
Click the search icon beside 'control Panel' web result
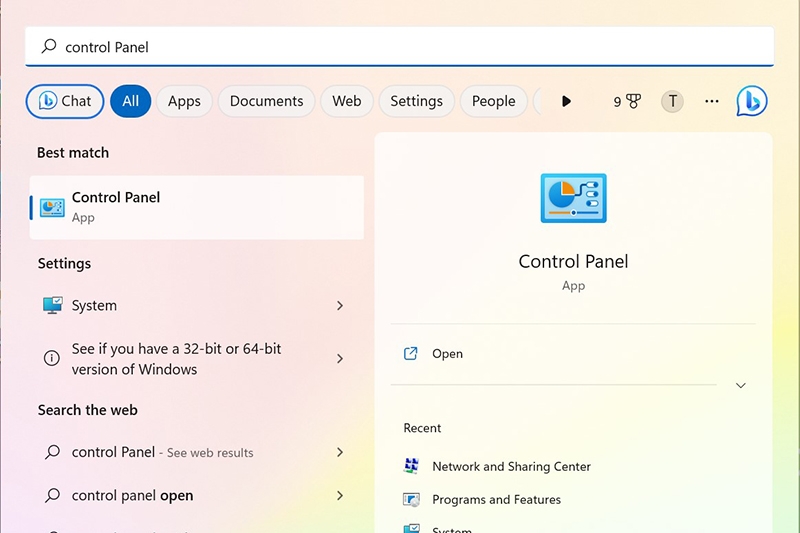click(x=52, y=452)
